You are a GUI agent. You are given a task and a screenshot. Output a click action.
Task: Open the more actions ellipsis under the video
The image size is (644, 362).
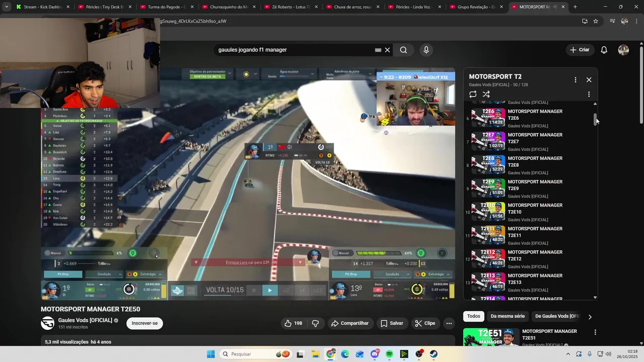click(449, 323)
